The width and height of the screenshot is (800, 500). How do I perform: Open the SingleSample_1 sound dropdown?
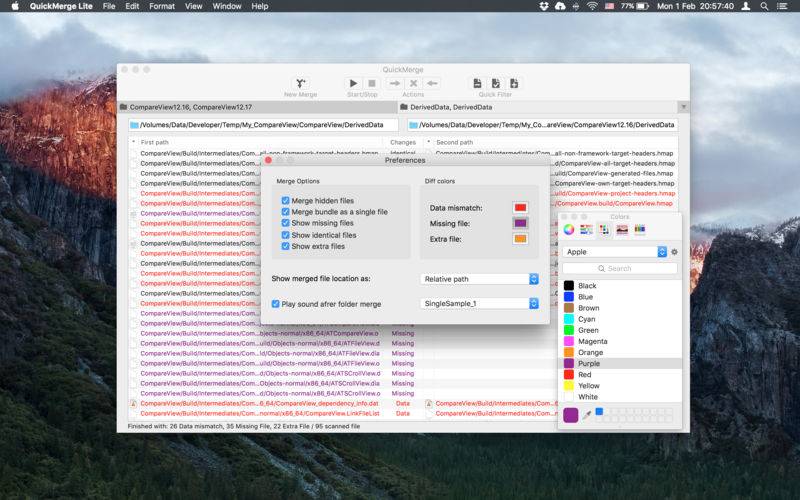point(480,304)
